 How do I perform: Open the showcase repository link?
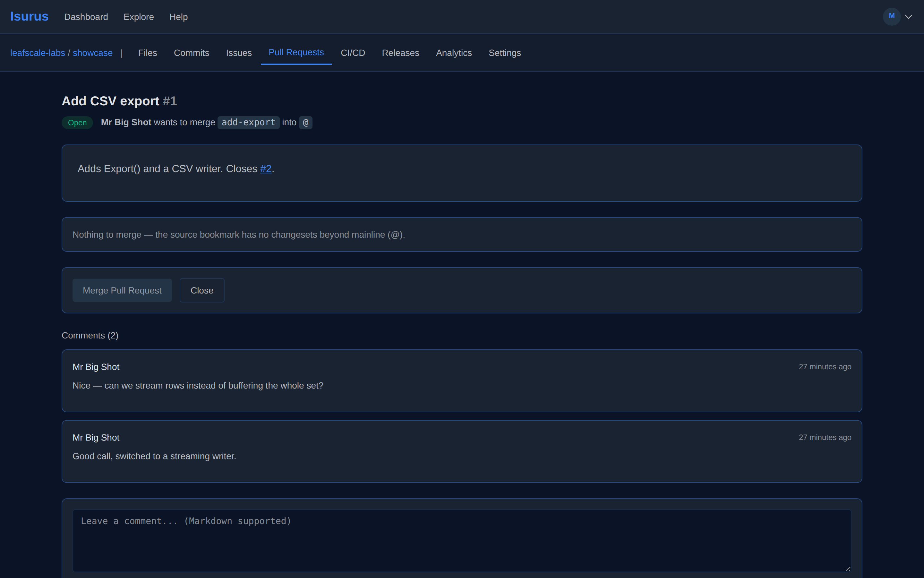92,53
